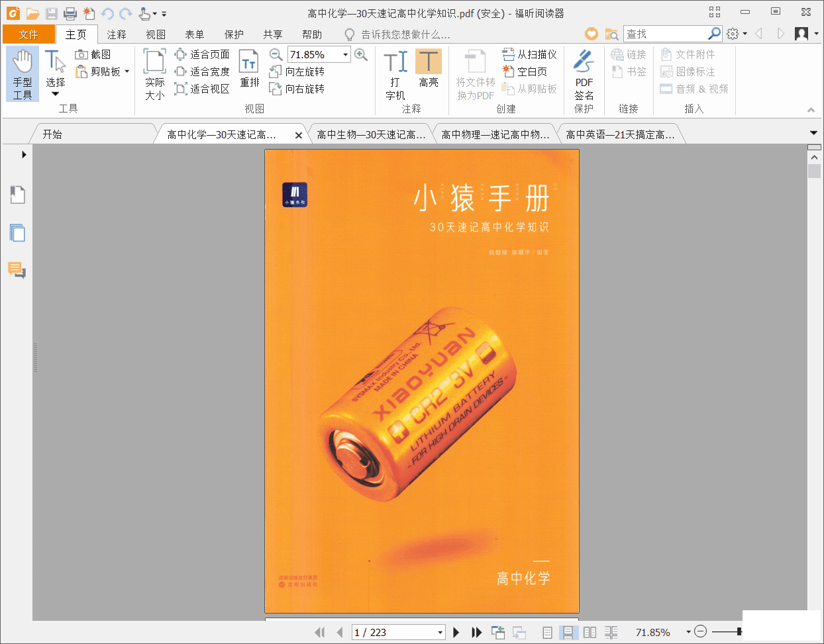The width and height of the screenshot is (824, 644).
Task: Switch to 高中英语—21天搞定 document tab
Action: 620,134
